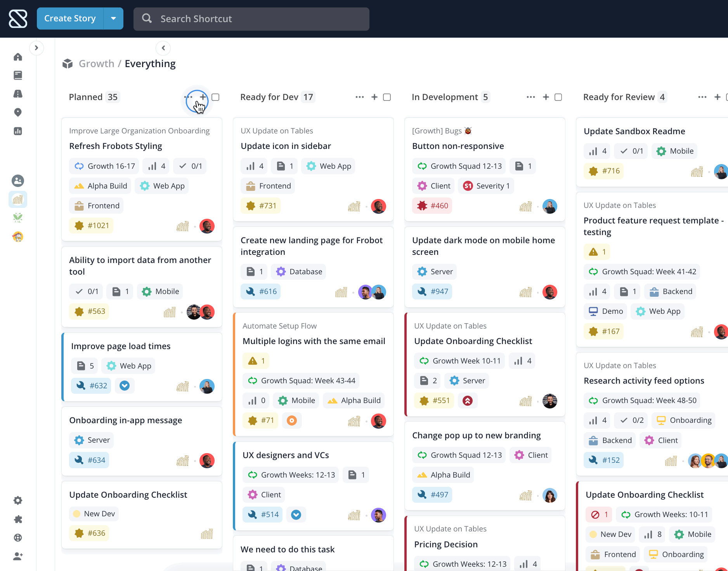The height and width of the screenshot is (571, 728).
Task: Open the Home sidebar icon
Action: tap(18, 57)
